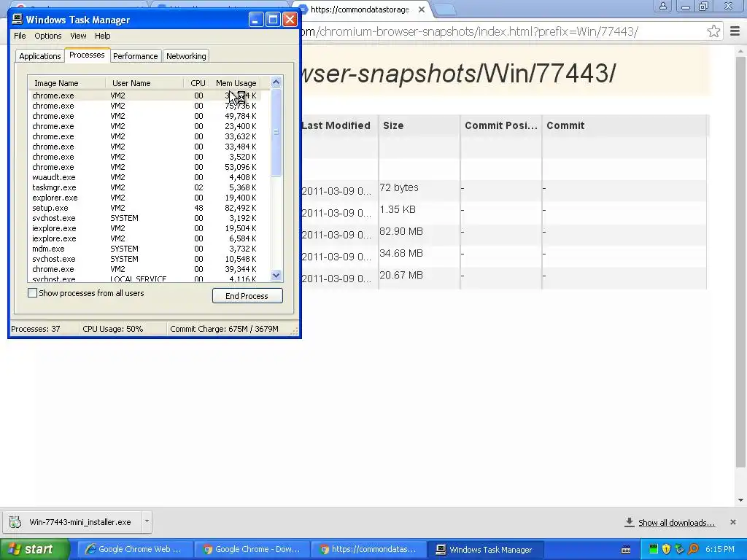The image size is (747, 560).
Task: Select taskmgr.exe process row
Action: tap(144, 187)
